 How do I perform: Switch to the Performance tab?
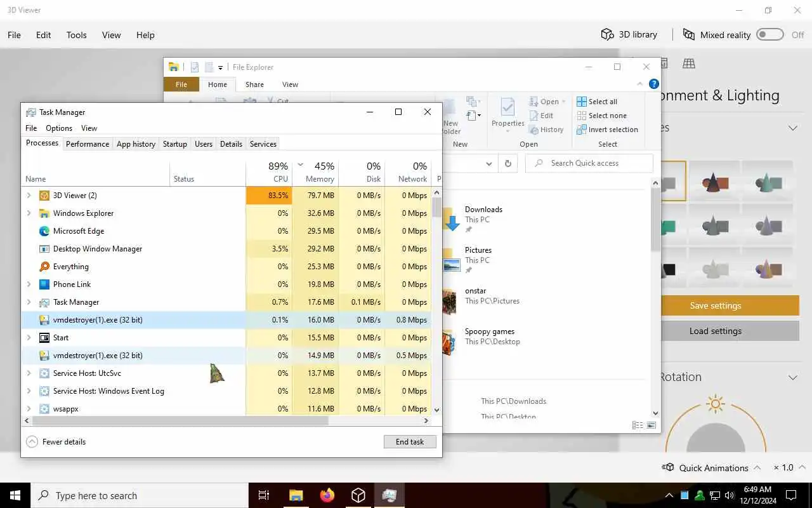88,144
